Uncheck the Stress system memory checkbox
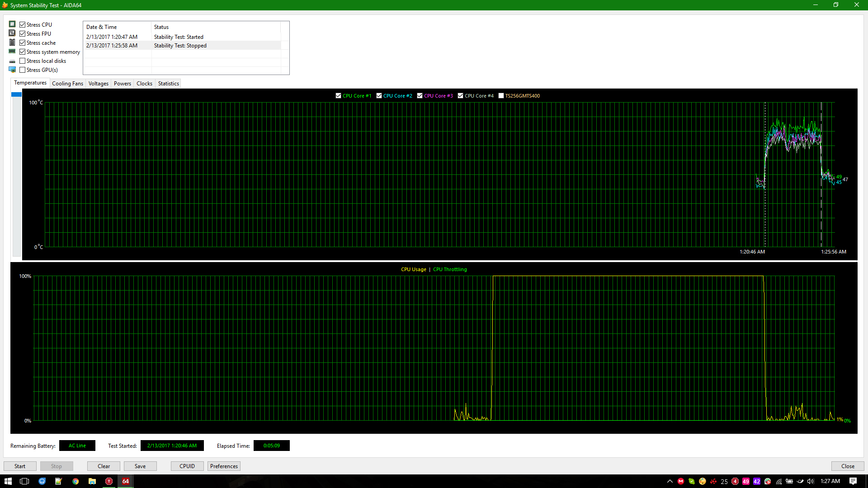The height and width of the screenshot is (488, 868). point(22,52)
